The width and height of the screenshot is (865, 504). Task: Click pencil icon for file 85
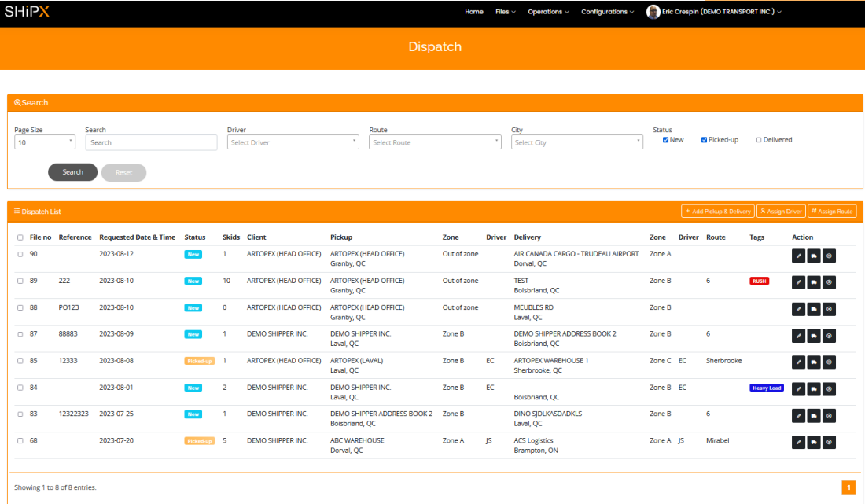(798, 362)
